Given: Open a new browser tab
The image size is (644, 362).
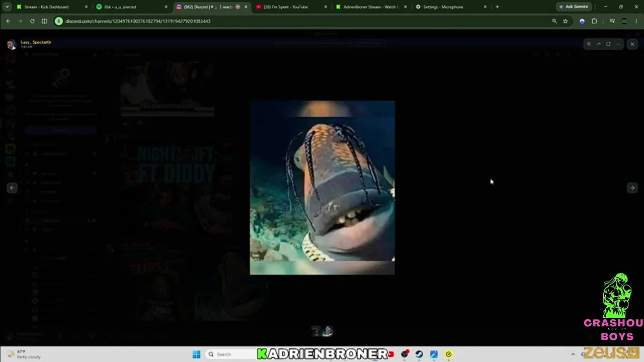Looking at the screenshot, I should 497,7.
